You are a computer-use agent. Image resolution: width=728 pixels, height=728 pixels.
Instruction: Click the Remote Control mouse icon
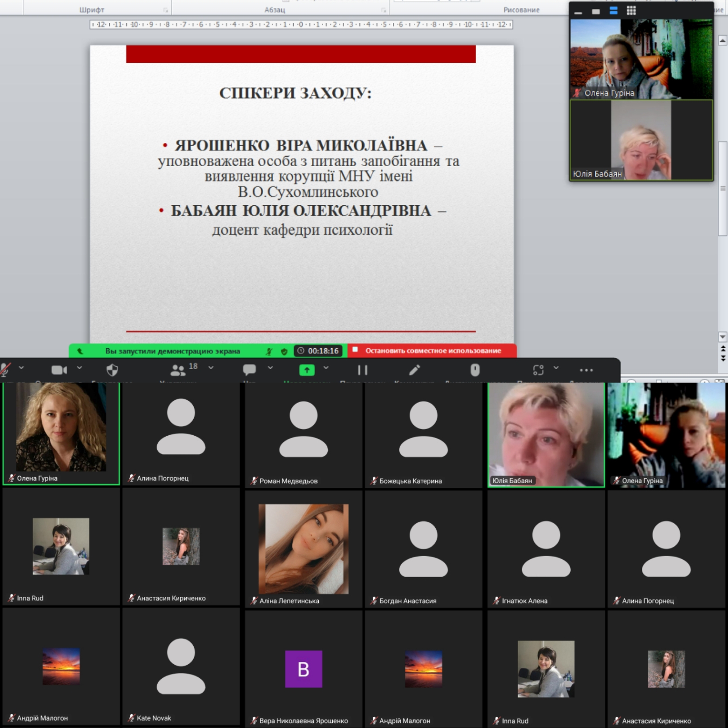click(x=475, y=370)
